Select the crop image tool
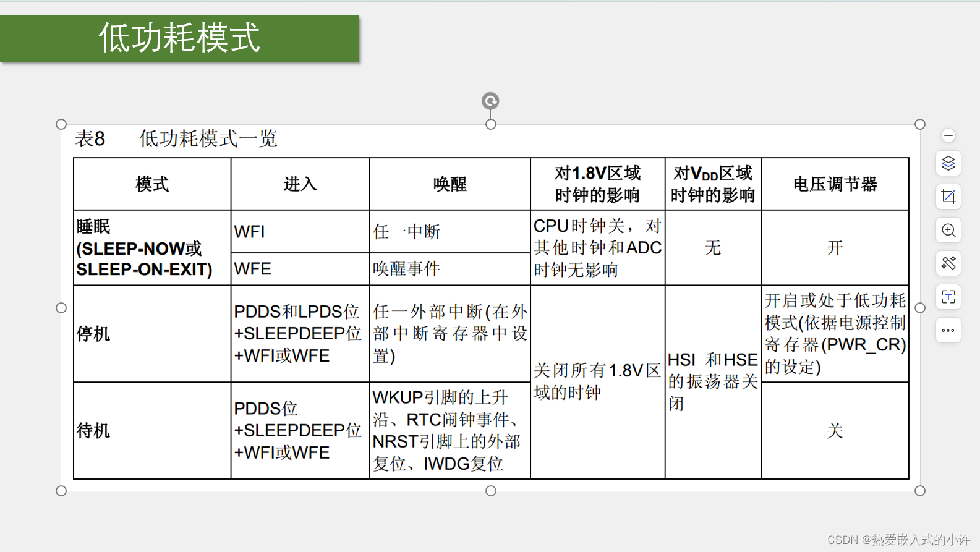This screenshot has width=980, height=552. click(948, 197)
